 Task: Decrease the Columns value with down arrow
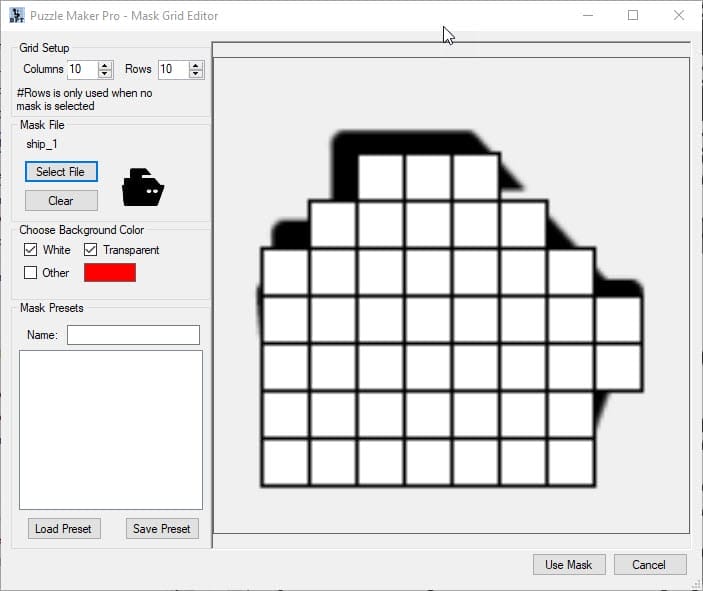click(105, 74)
